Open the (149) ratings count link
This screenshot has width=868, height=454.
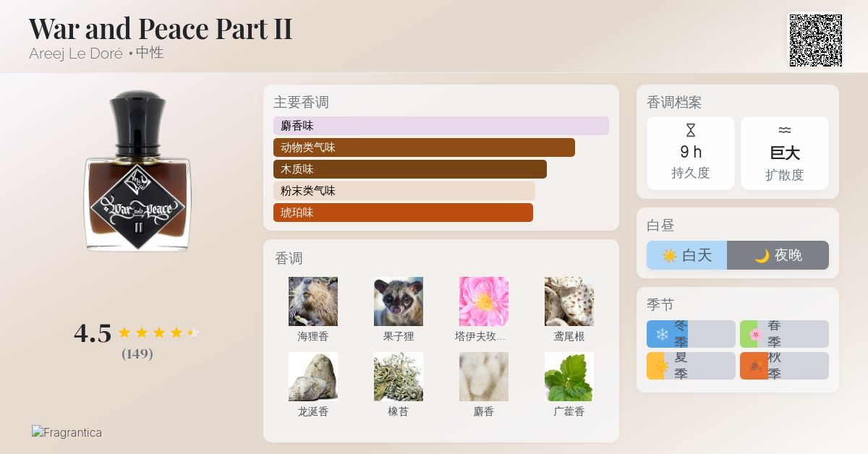point(137,354)
